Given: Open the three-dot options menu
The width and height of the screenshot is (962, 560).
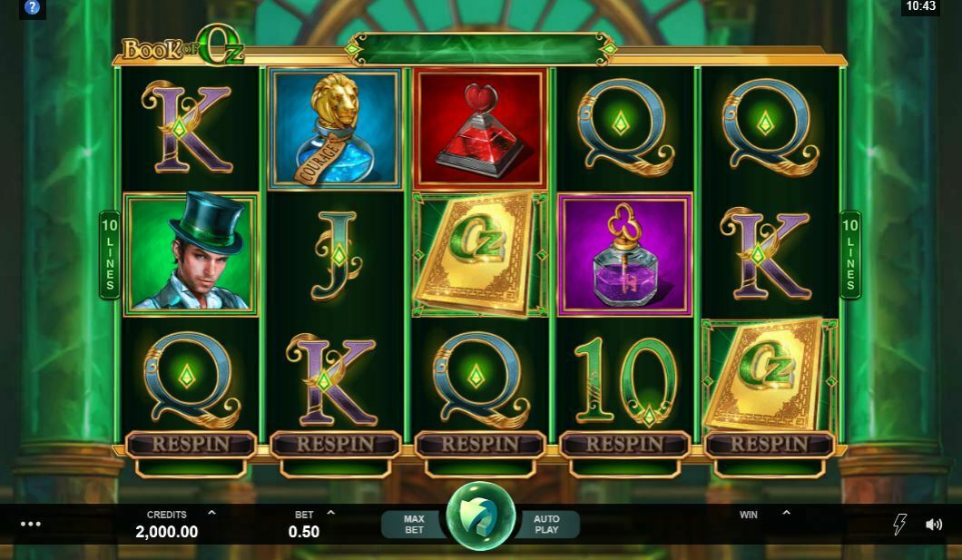Looking at the screenshot, I should [x=31, y=524].
